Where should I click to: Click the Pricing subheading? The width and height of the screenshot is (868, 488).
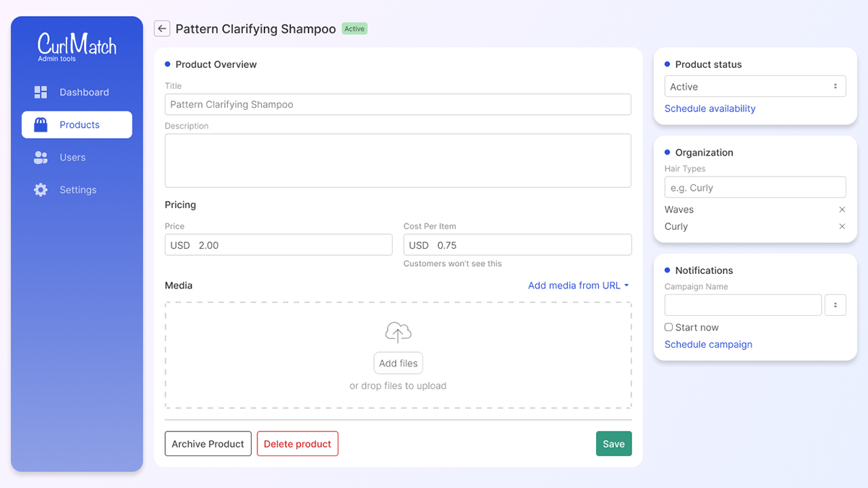[x=180, y=205]
